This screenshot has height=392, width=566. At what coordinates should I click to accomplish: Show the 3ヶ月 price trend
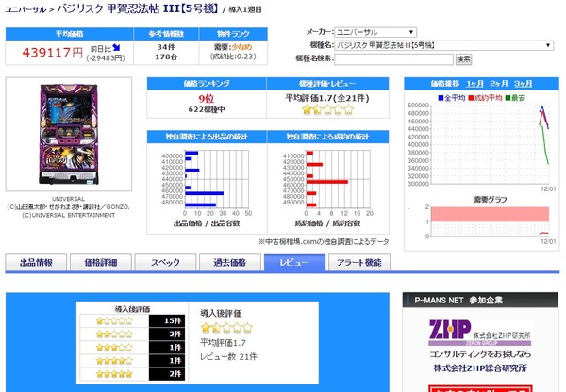[x=523, y=84]
